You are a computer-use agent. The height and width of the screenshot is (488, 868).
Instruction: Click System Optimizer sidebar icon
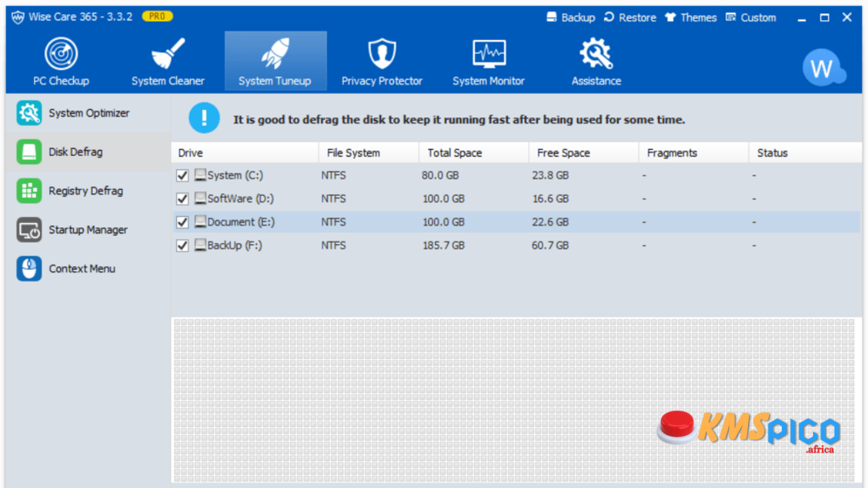pyautogui.click(x=29, y=113)
